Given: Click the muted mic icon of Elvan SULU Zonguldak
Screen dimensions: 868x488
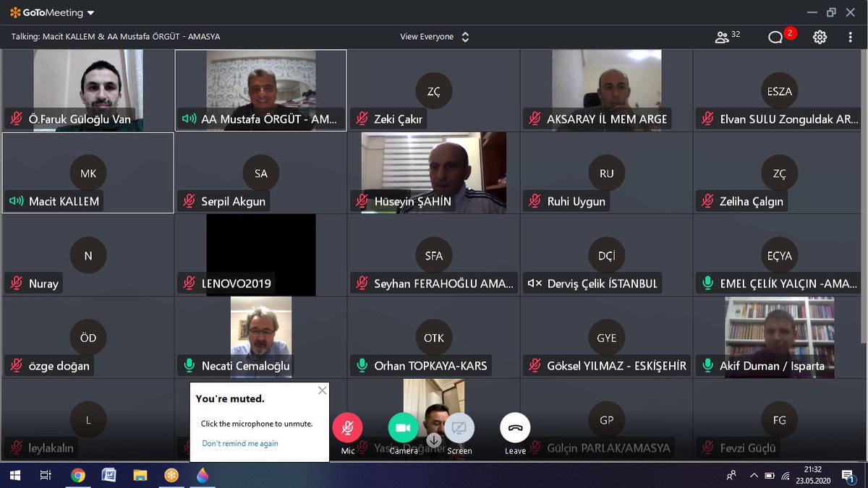Looking at the screenshot, I should 708,119.
